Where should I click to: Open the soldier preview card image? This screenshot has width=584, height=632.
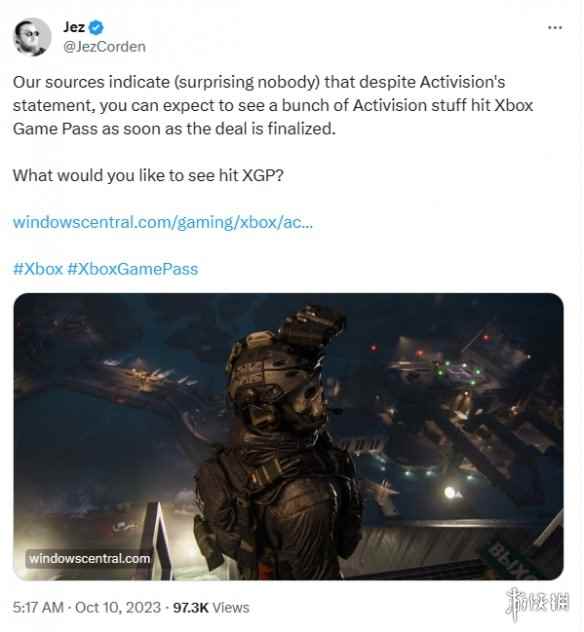pos(289,437)
